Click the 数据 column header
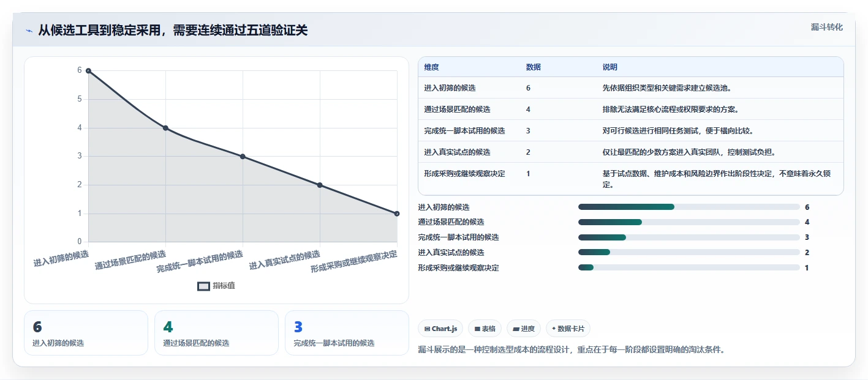 [x=533, y=67]
